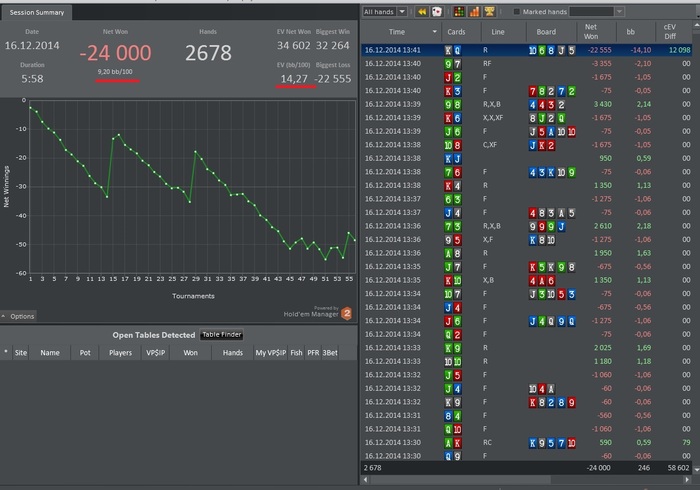This screenshot has height=490, width=700.
Task: Select the 13:36 7 3 hand row
Action: 527,226
